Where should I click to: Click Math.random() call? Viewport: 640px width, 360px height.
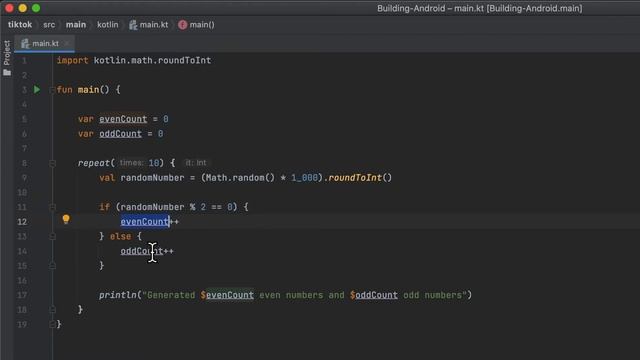pyautogui.click(x=240, y=178)
